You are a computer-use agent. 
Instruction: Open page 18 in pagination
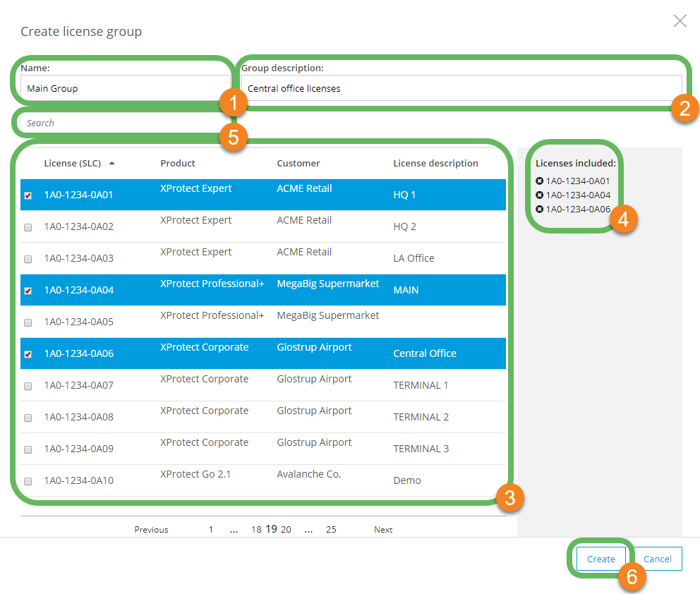(256, 530)
